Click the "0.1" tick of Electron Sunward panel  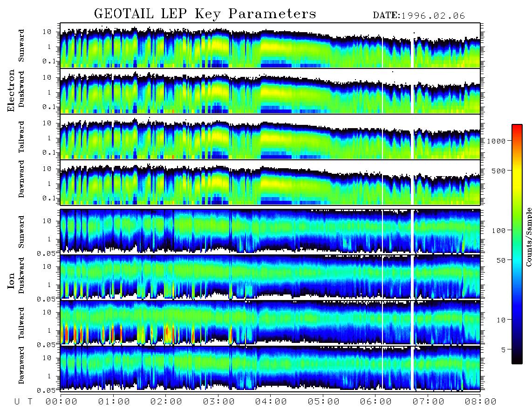(x=49, y=61)
